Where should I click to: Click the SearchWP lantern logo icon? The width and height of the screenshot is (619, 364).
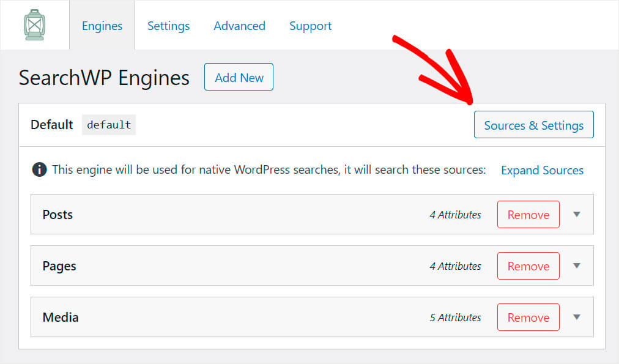point(34,25)
